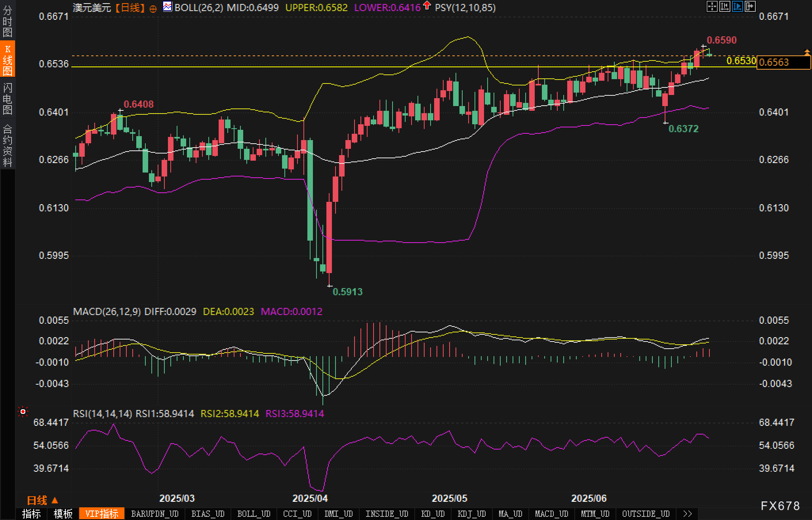The width and height of the screenshot is (812, 520).
Task: Click the axis-compress chart icon in toolbar
Action: point(724,6)
